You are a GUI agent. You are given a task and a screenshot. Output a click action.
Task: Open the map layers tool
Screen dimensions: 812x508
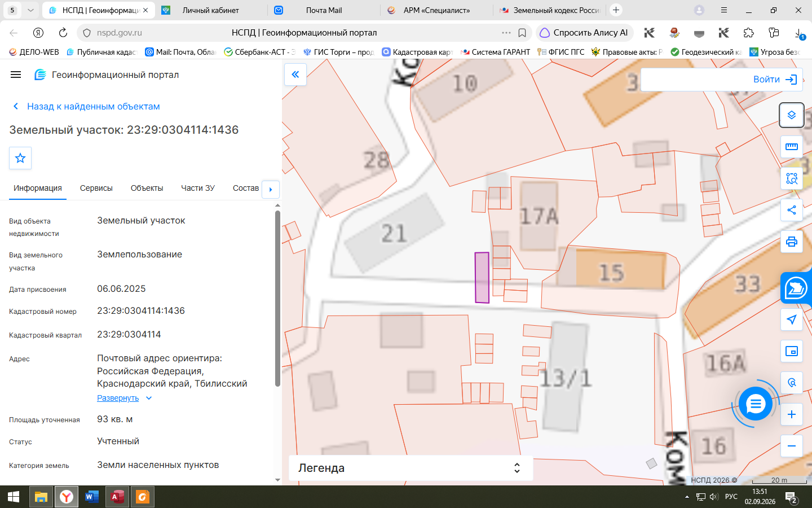(792, 115)
